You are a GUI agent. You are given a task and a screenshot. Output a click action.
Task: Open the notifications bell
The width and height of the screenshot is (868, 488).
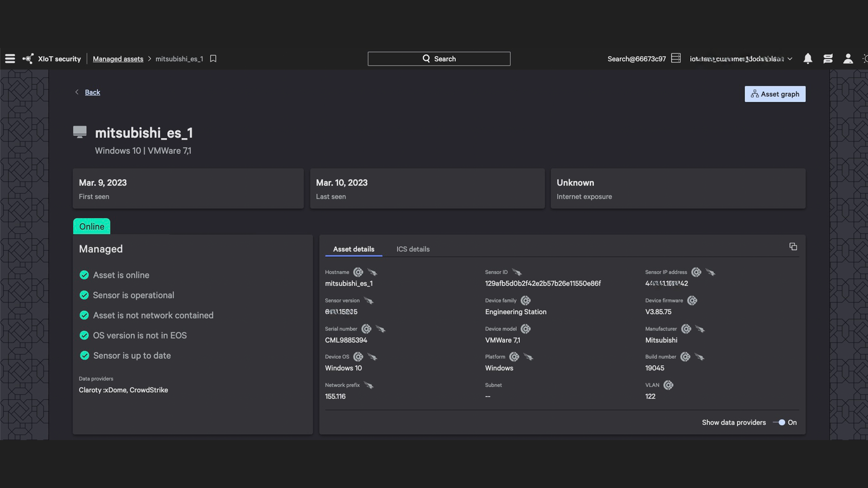pos(808,59)
